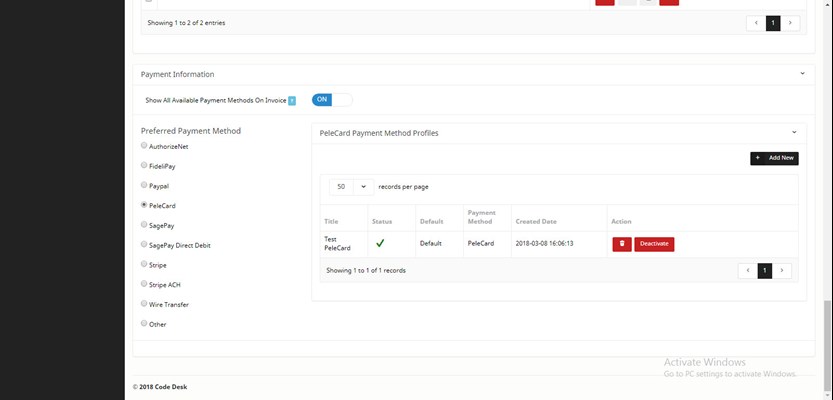
Task: Click the Preferred Payment Method heading
Action: click(191, 131)
